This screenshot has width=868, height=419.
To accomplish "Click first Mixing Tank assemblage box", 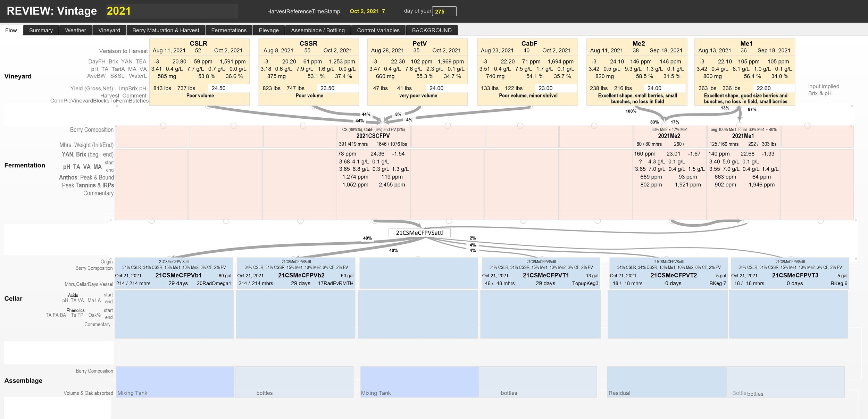I will pos(175,382).
